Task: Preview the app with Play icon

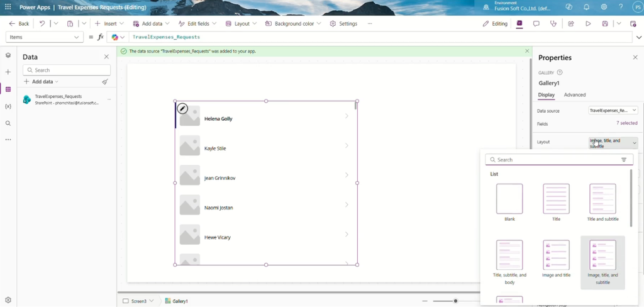Action: [588, 24]
